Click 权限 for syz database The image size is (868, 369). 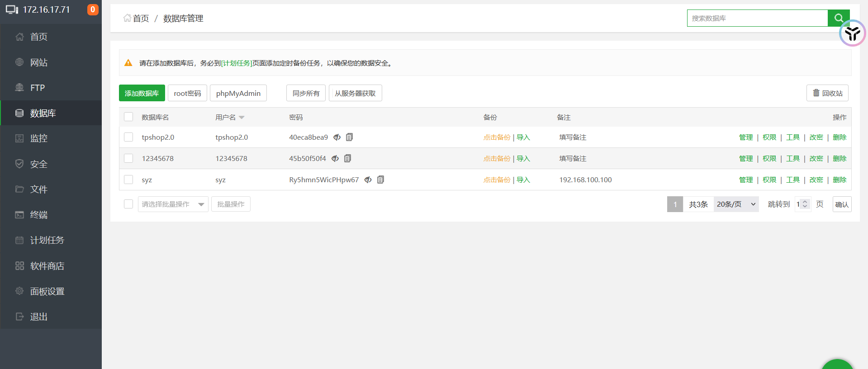pyautogui.click(x=769, y=180)
